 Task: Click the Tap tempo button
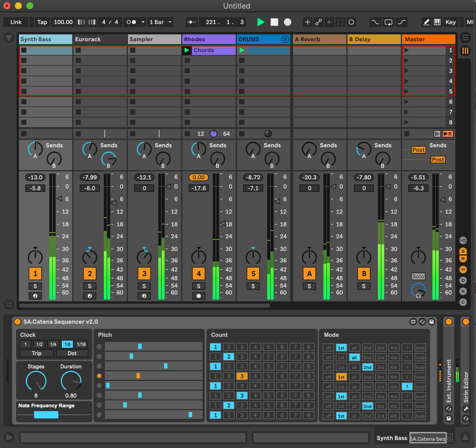[42, 22]
